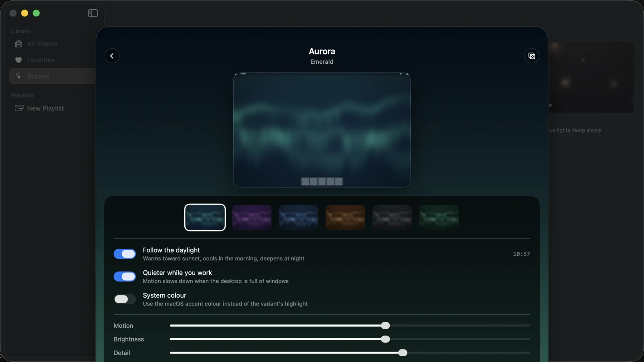Click the Scenes sparkle icon
644x362 pixels.
point(19,76)
